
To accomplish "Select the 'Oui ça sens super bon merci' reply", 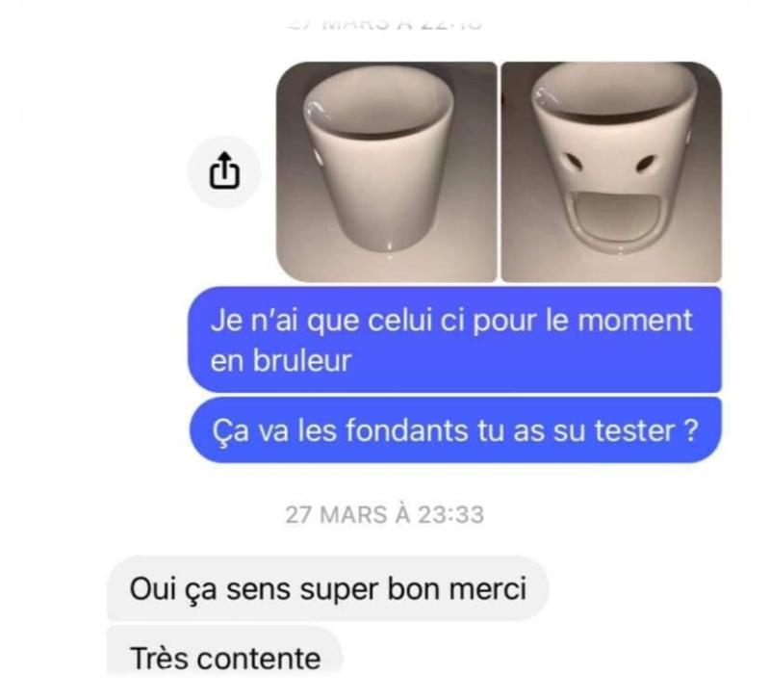I will point(327,588).
